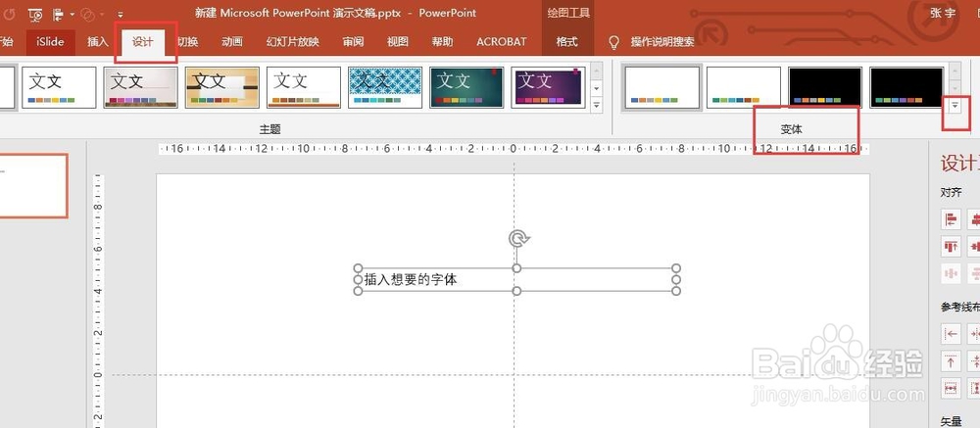This screenshot has width=980, height=428.
Task: Click the 对齐 section heading
Action: tap(952, 192)
